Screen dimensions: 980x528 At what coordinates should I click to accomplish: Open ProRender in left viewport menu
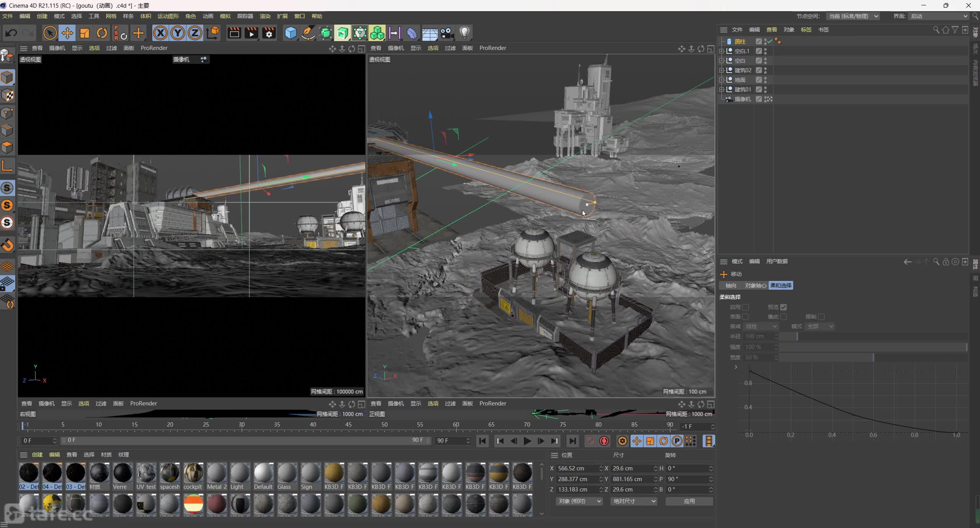(x=154, y=48)
